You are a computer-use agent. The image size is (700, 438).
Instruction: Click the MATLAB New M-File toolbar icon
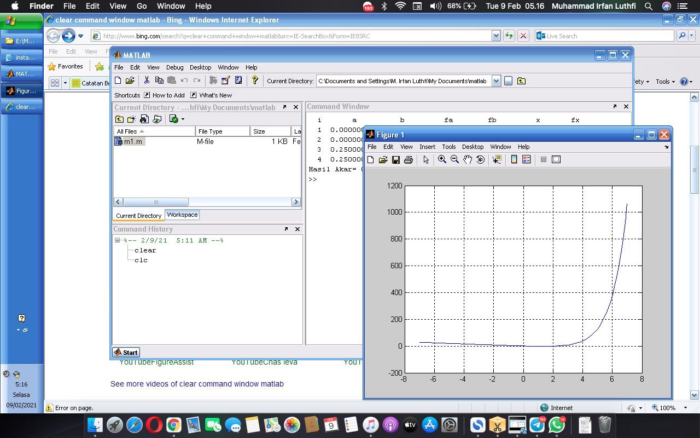point(118,81)
